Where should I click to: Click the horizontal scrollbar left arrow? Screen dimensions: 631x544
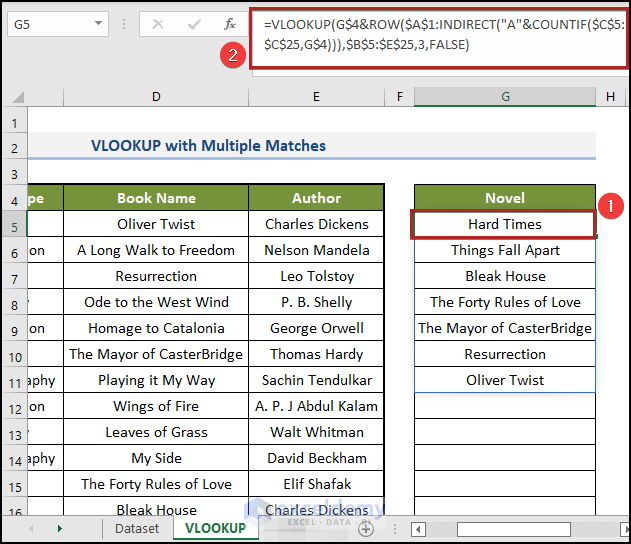[418, 529]
